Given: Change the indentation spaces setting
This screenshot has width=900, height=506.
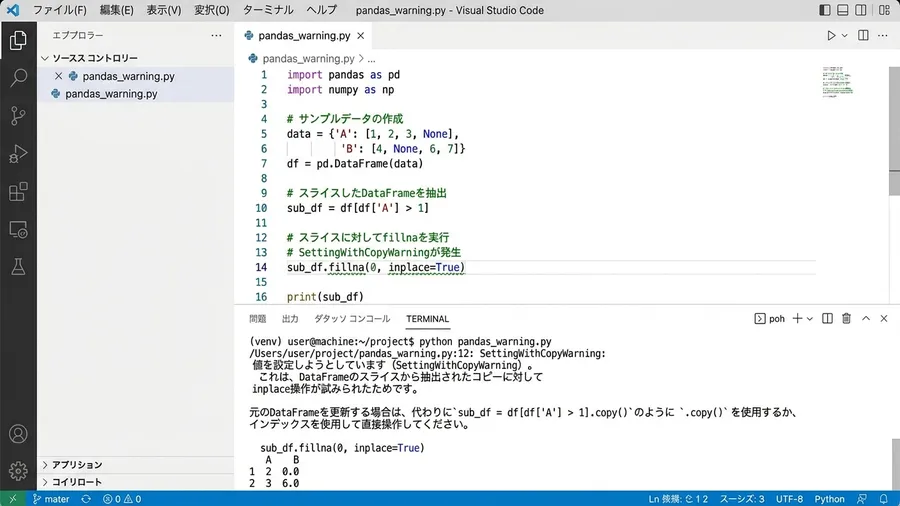Looking at the screenshot, I should point(742,499).
